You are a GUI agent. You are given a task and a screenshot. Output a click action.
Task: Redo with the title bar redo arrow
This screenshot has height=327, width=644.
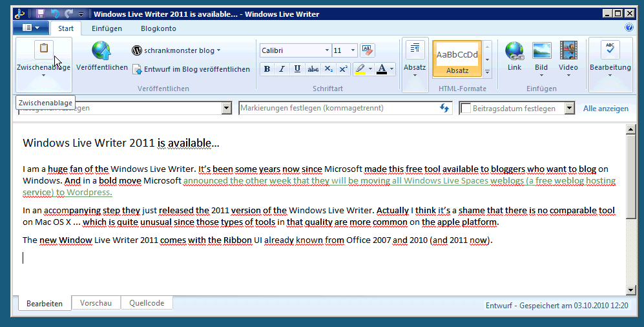point(68,14)
